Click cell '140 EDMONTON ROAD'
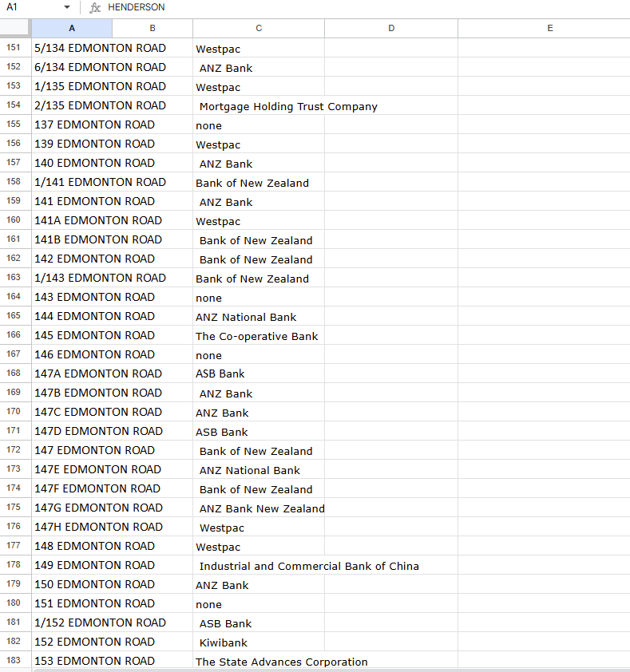Image resolution: width=630 pixels, height=672 pixels. click(112, 163)
